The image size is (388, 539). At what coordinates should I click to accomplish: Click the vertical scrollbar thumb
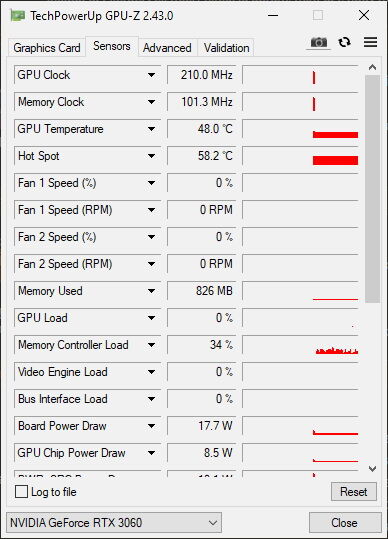coord(372,189)
